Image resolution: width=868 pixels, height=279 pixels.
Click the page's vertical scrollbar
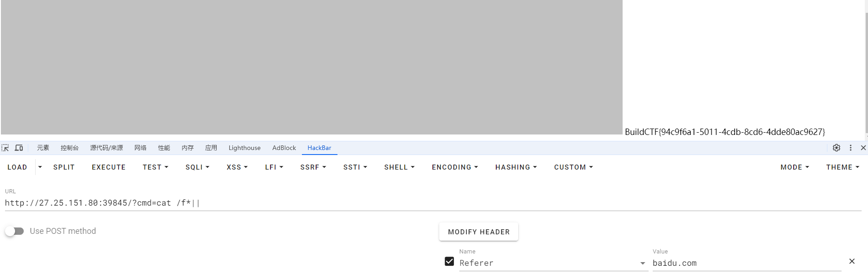[866, 68]
